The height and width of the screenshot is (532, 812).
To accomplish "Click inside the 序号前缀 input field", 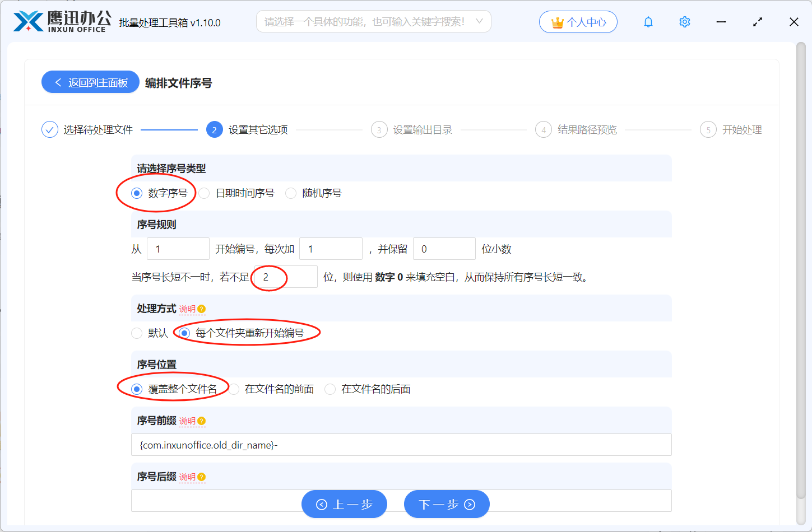I will pyautogui.click(x=401, y=445).
